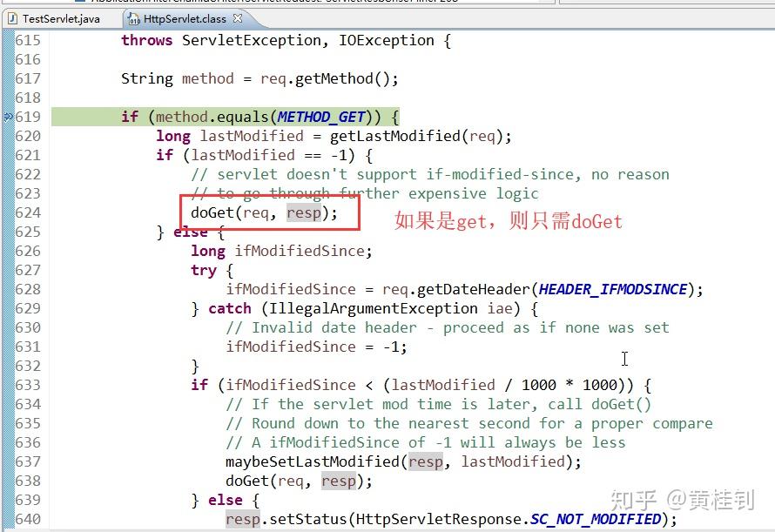Click on req.getMethod() on line 617

click(x=324, y=78)
